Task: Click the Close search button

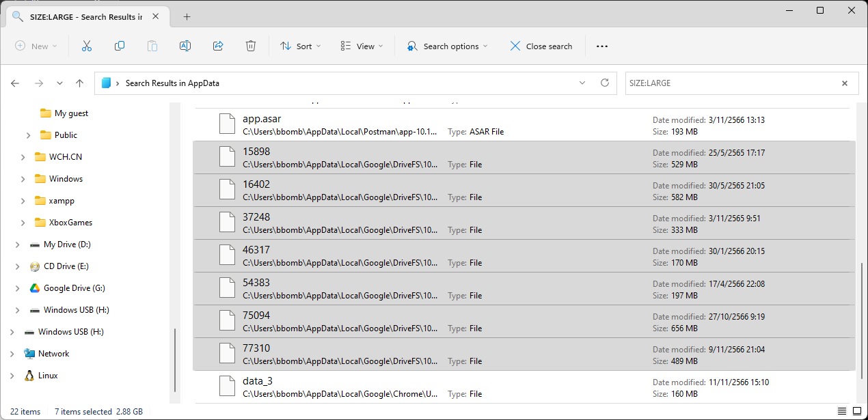Action: [541, 46]
